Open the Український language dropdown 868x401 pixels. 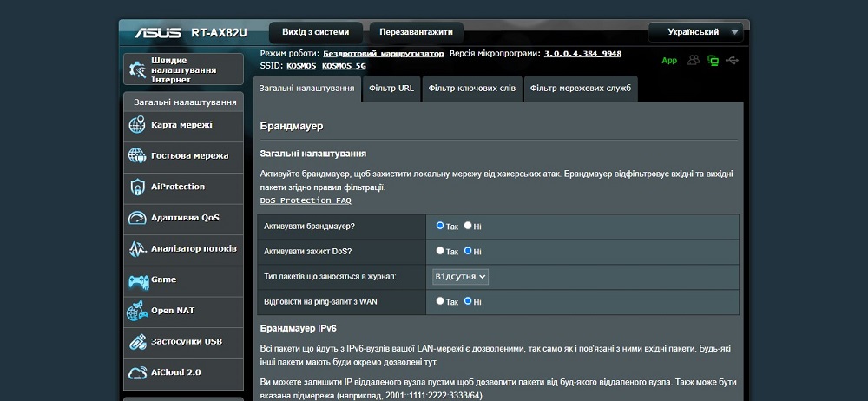coord(696,32)
